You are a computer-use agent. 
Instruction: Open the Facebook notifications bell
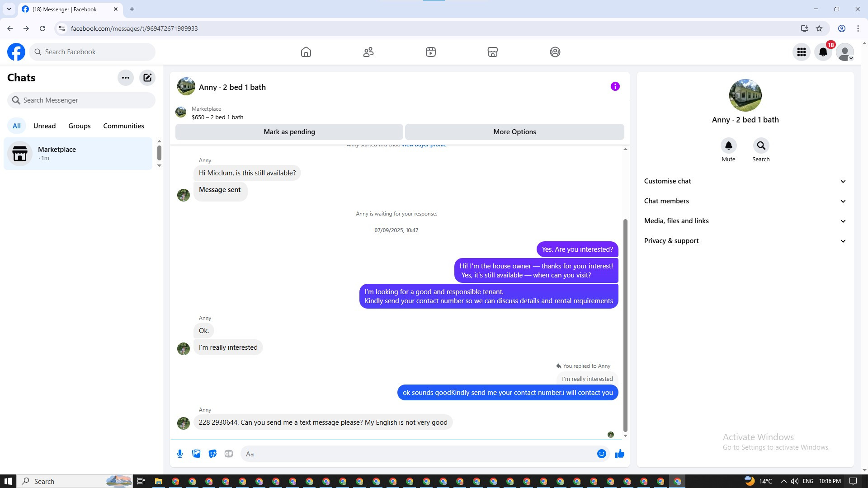click(x=823, y=52)
